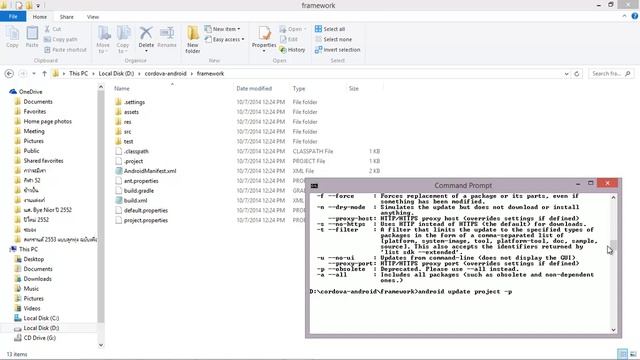
Task: Open the recent locations dropdown arrow
Action: tap(34, 73)
